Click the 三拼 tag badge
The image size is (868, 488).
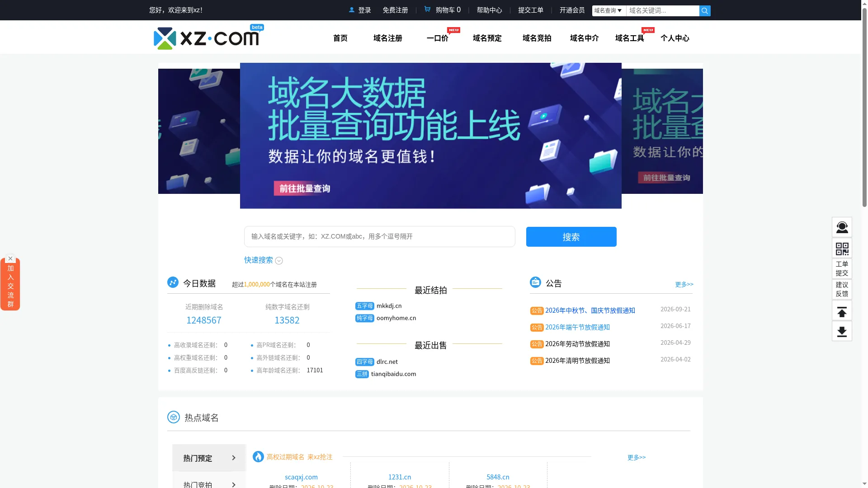coord(362,374)
